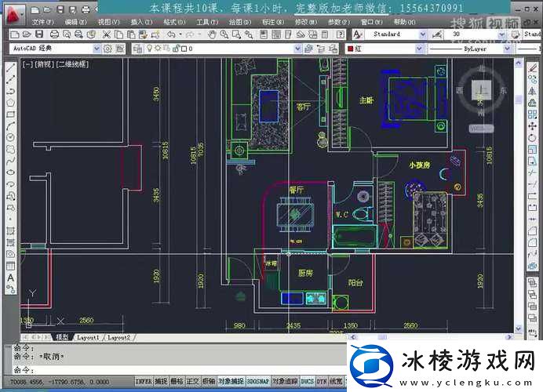Open the 插入(I) menu
The width and height of the screenshot is (543, 392).
142,22
